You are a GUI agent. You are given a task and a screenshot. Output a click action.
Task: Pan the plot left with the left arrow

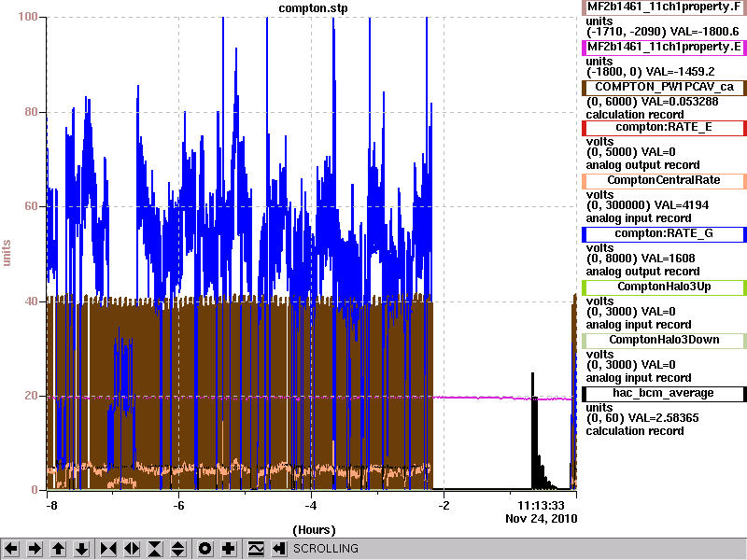pos(11,549)
